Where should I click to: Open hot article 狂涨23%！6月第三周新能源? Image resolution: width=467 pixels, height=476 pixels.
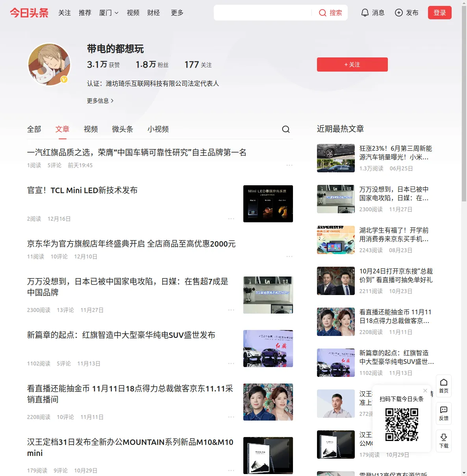pos(396,153)
